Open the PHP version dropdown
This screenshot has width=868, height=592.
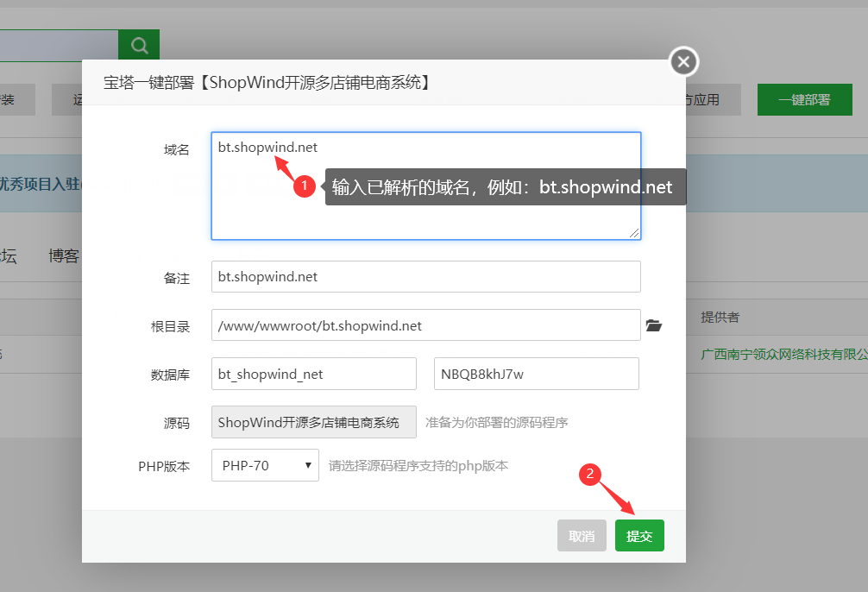tap(265, 465)
